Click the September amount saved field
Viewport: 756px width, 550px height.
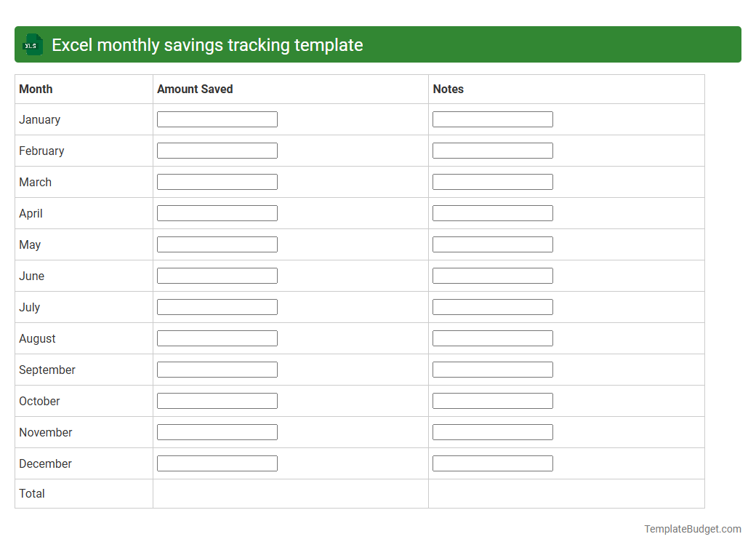pos(217,369)
